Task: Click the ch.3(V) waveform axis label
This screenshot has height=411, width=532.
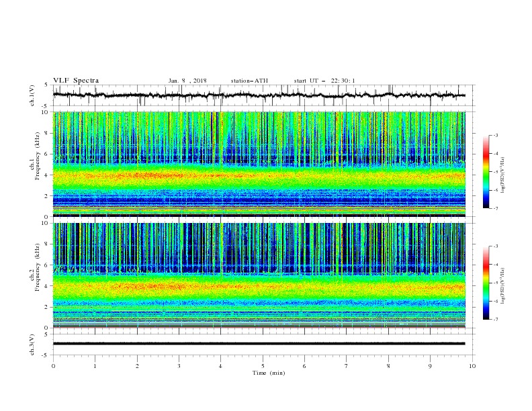Action: click(32, 345)
